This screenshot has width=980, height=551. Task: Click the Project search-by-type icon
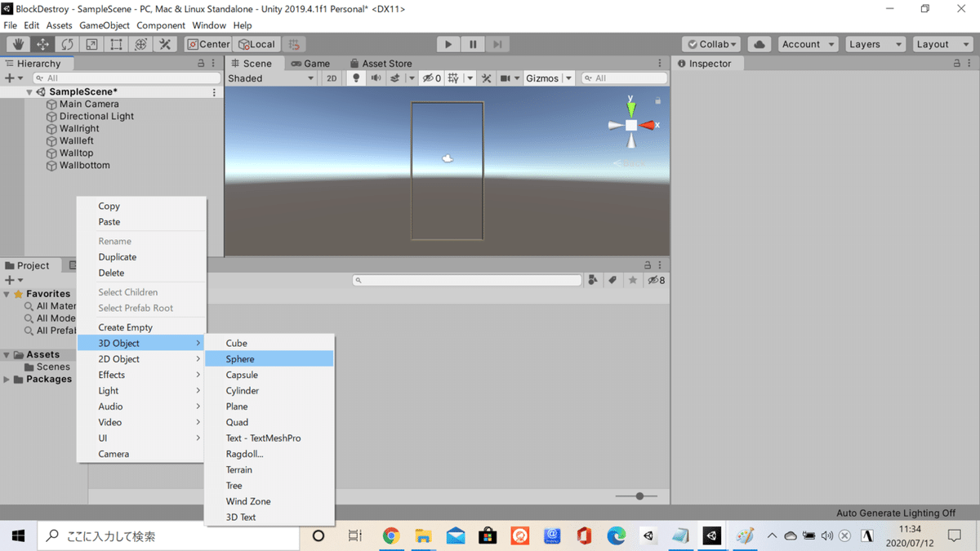pyautogui.click(x=593, y=280)
